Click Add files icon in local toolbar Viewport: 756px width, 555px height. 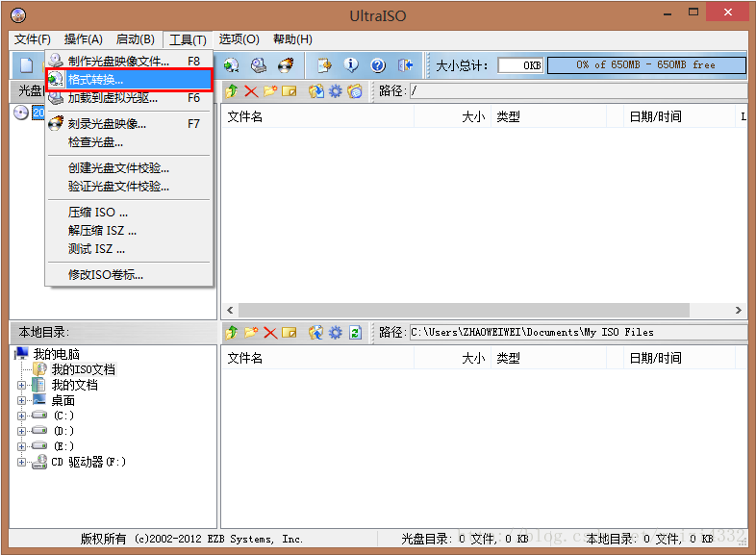(x=315, y=332)
